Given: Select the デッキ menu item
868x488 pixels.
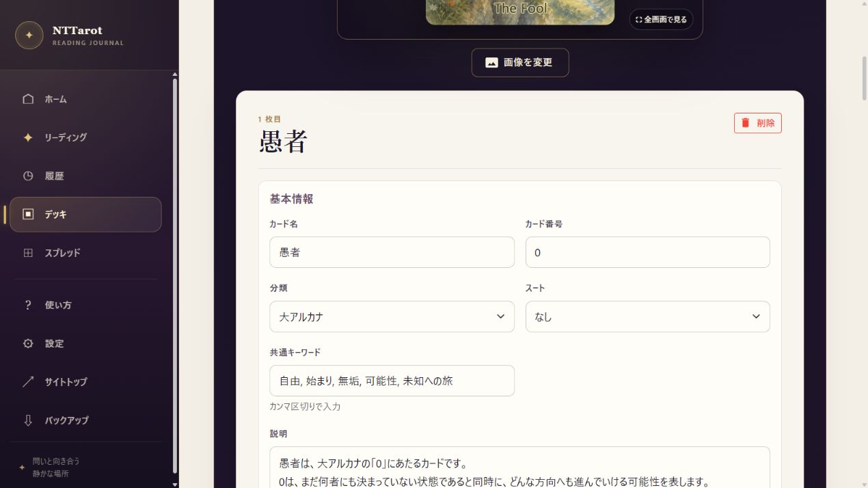Looking at the screenshot, I should point(85,215).
